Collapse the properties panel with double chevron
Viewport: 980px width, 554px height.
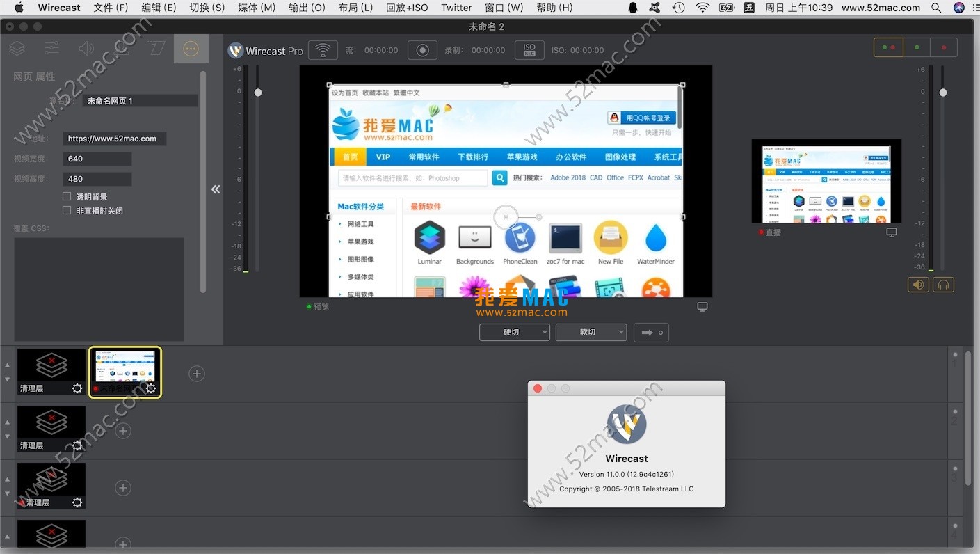click(216, 189)
